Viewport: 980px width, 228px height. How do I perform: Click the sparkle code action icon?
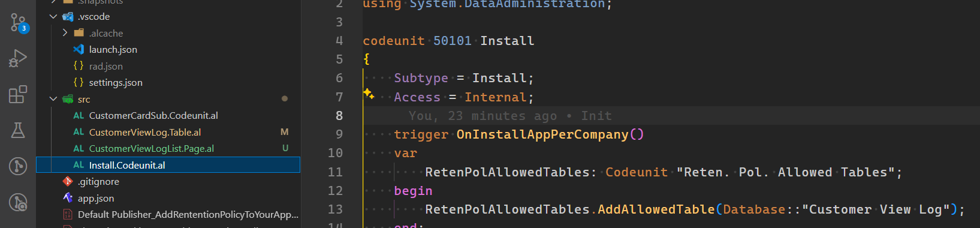pyautogui.click(x=369, y=94)
